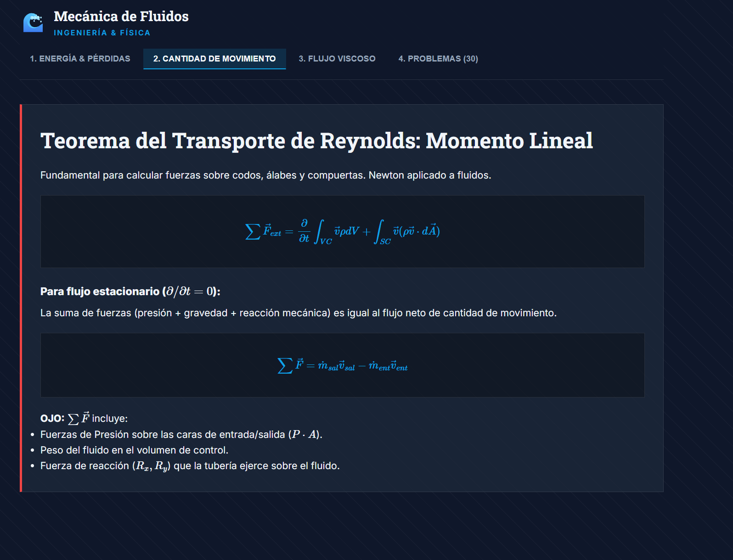Screen dimensions: 733x560
Task: Click the intro sentence about codos and álabes
Action: (265, 175)
